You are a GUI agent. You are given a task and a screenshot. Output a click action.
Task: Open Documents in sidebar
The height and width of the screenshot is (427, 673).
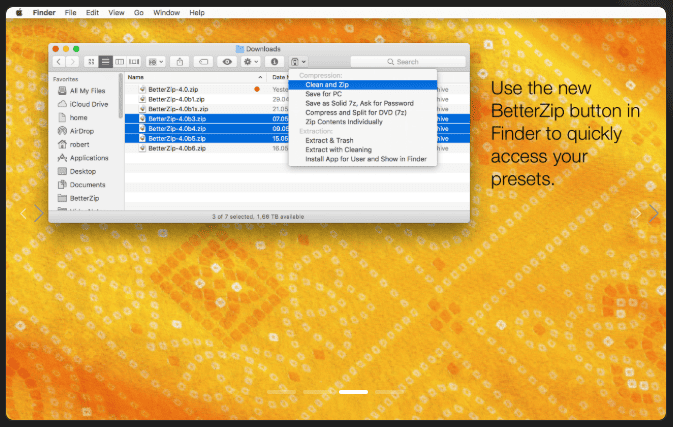coord(82,185)
